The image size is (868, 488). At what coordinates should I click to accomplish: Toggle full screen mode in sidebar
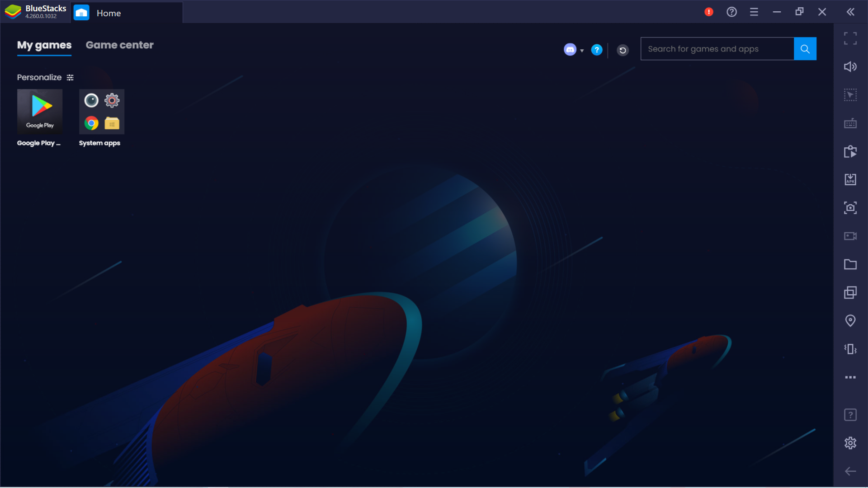pos(850,38)
